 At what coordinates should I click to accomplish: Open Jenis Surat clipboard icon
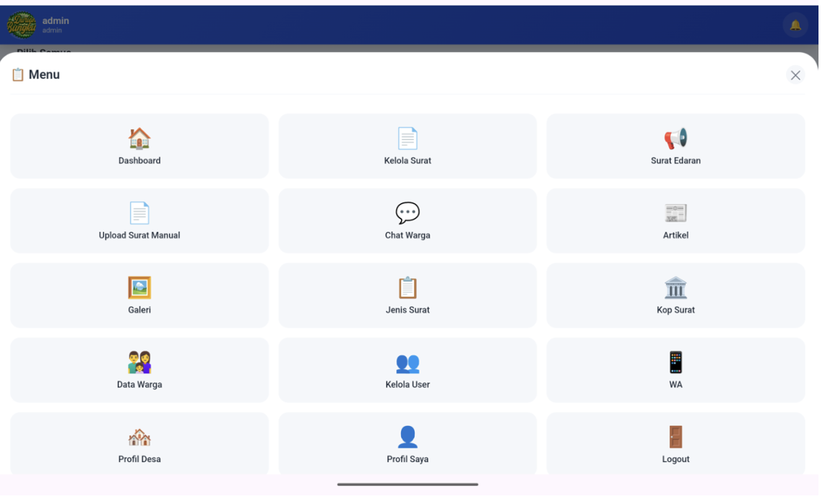pyautogui.click(x=407, y=288)
